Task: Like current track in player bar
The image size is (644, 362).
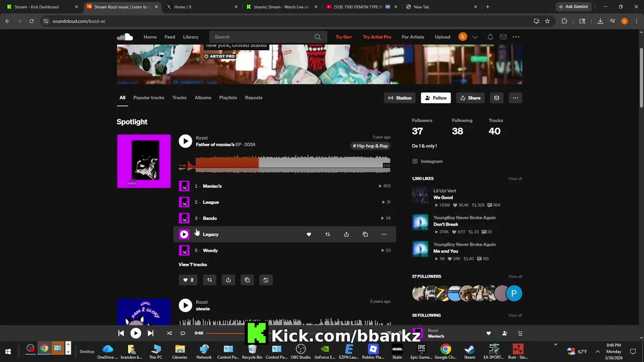Action: (489, 333)
